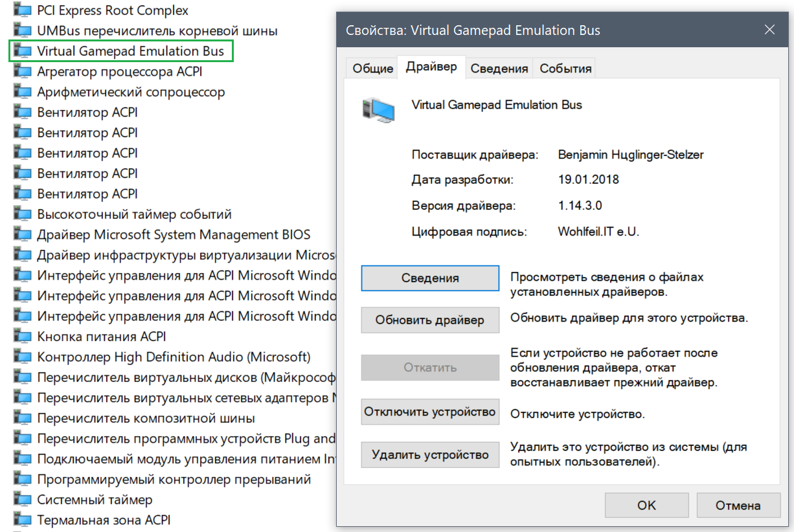Click the Сведения driver details button
The height and width of the screenshot is (532, 794).
pyautogui.click(x=430, y=278)
